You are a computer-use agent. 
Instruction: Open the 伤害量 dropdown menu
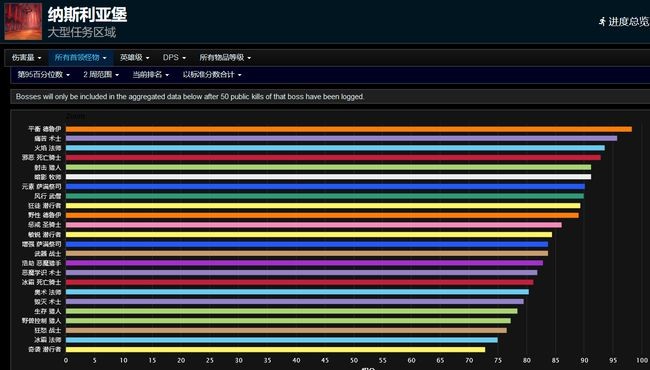point(27,58)
